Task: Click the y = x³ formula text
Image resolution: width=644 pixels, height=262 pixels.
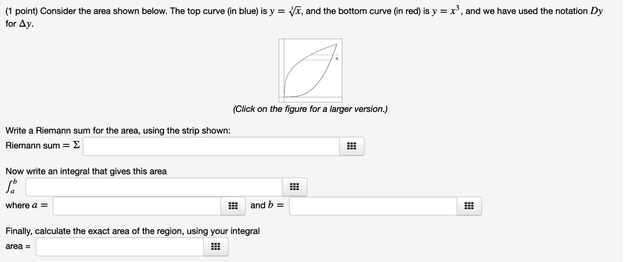Action: tap(447, 11)
